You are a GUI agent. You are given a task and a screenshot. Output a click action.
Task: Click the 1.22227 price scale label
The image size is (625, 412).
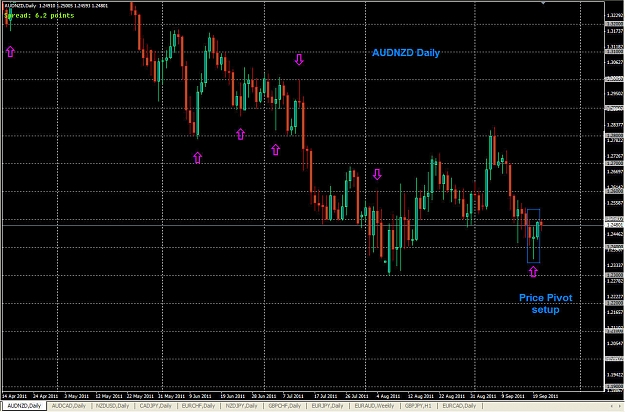tap(615, 297)
